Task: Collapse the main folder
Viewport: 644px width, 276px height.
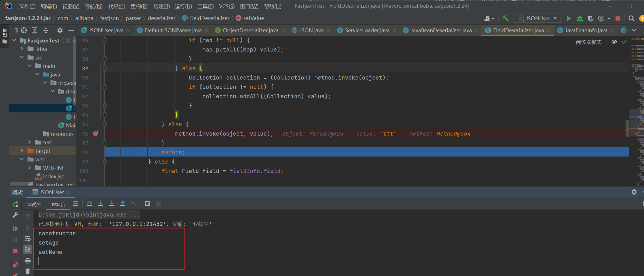Action: point(30,66)
